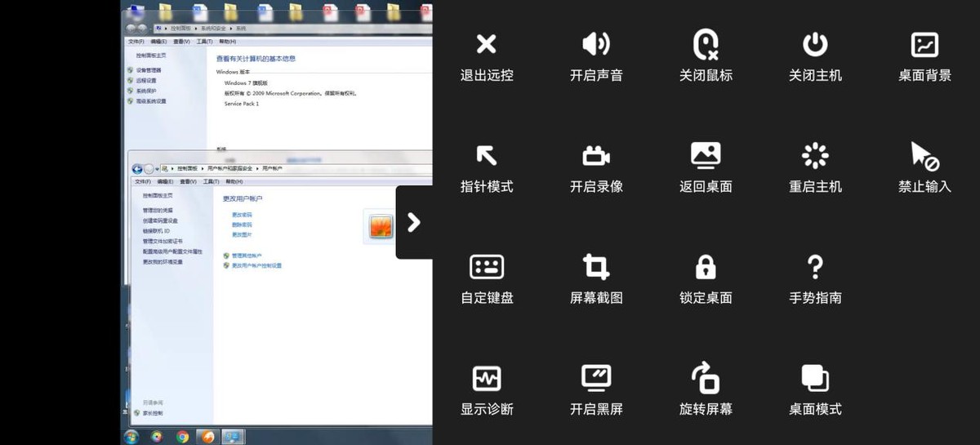Return to desktop via 返回桌面
Image resolution: width=980 pixels, height=445 pixels.
(x=706, y=169)
